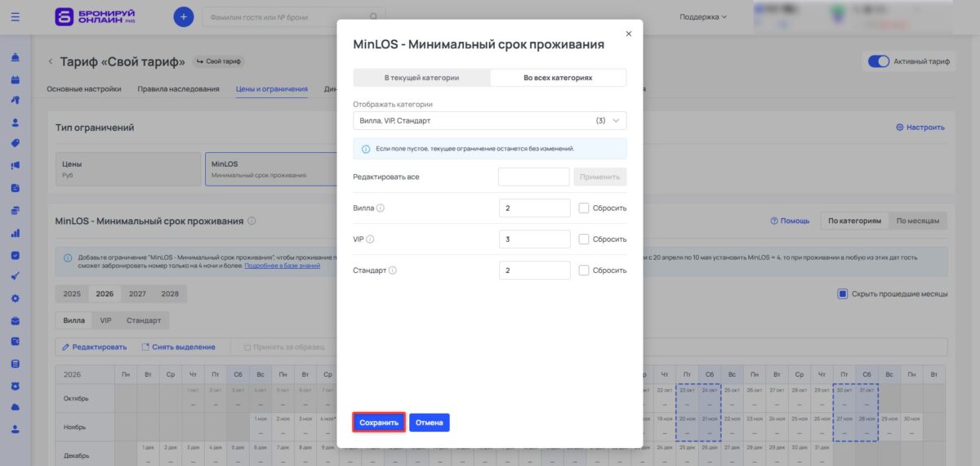Click the pencil icon beside Редактировать

(66, 347)
